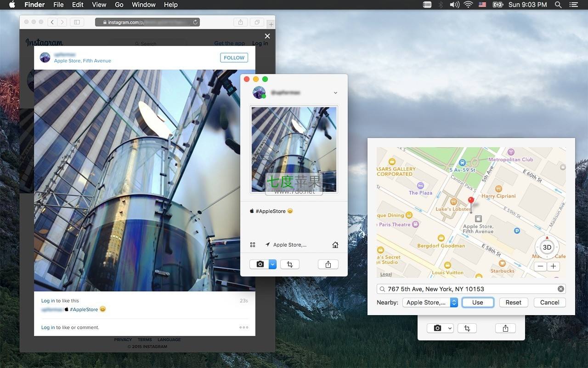Toggle the 3D map view

click(547, 247)
